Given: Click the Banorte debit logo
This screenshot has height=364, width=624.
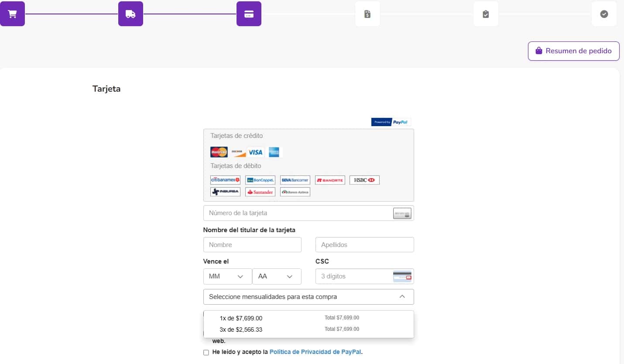Looking at the screenshot, I should [x=330, y=180].
